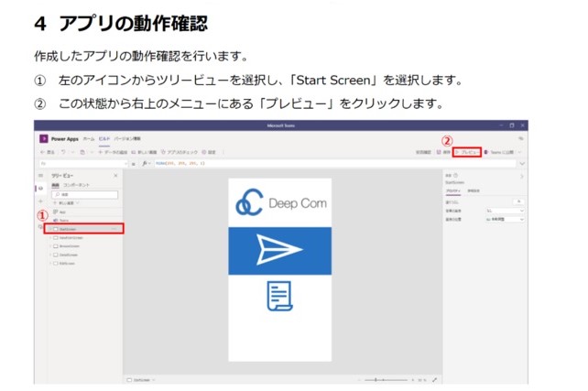Open the Build (ビルド) tab
Screen dimensions: 588x391
(x=104, y=138)
